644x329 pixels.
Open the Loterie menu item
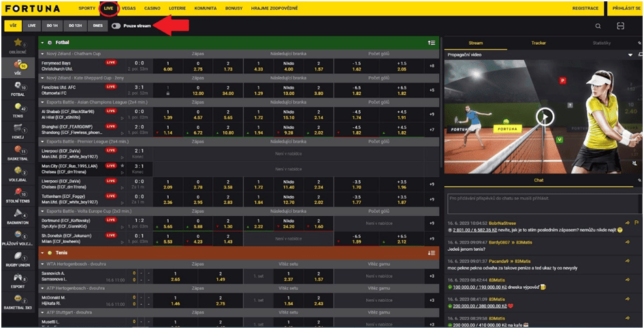177,8
